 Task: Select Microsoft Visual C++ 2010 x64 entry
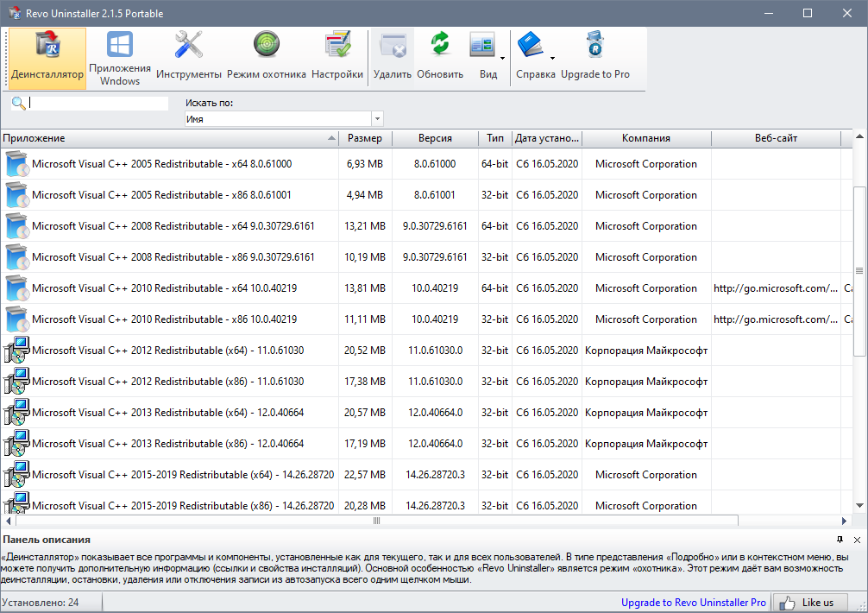click(164, 288)
